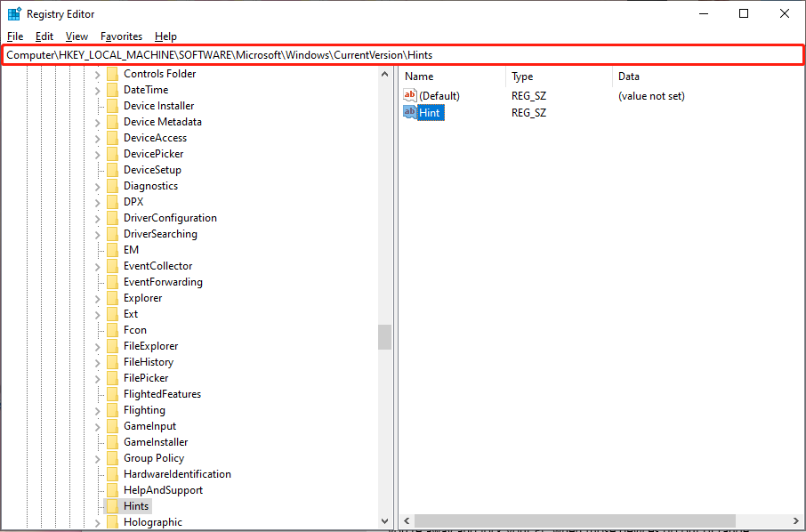Image resolution: width=806 pixels, height=532 pixels.
Task: Click the Diagnostics folder icon
Action: [x=113, y=186]
